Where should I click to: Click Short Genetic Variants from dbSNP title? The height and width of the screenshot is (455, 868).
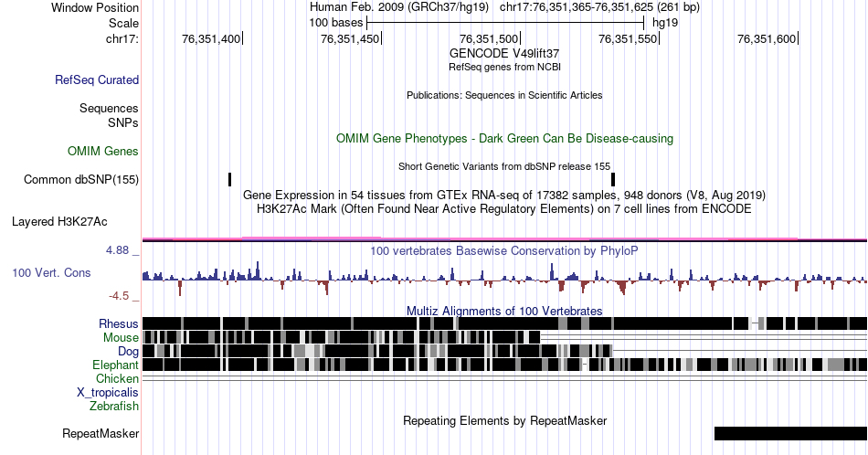click(x=504, y=166)
